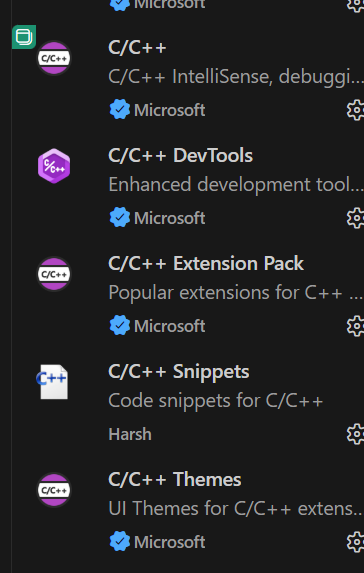Select the C/C++ DevTools title
The height and width of the screenshot is (573, 364).
[x=181, y=155]
